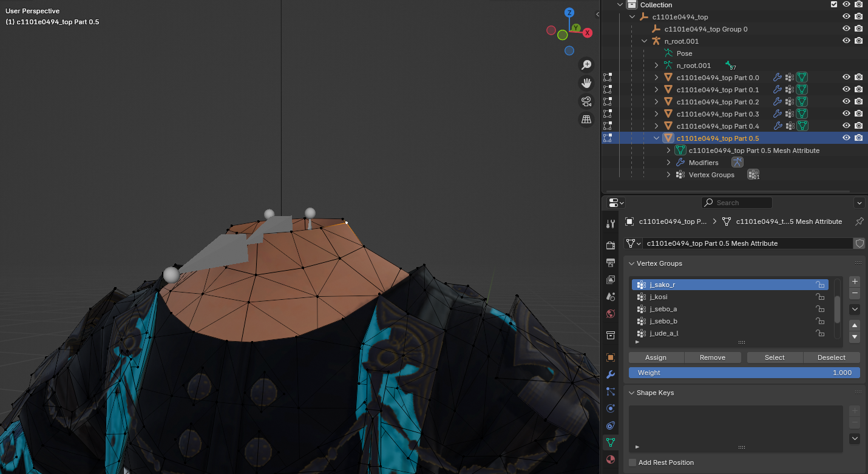
Task: Click the Select button for vertex group
Action: (775, 357)
